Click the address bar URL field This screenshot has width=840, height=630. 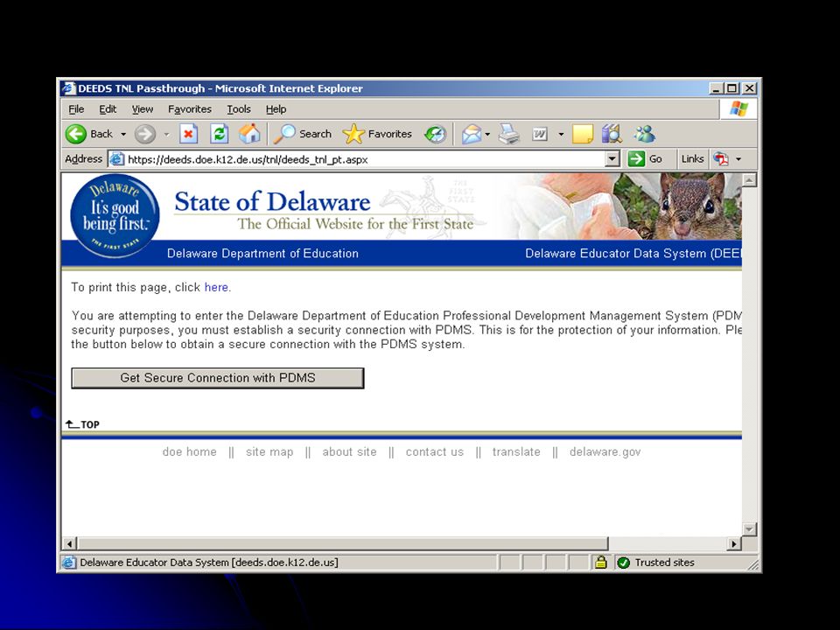pyautogui.click(x=364, y=159)
